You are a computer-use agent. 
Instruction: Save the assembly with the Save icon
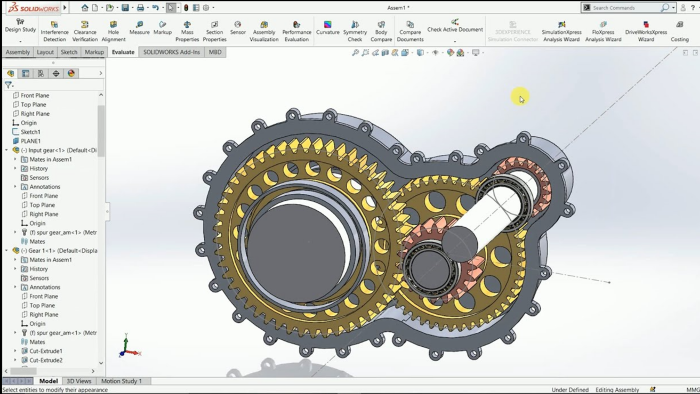(x=125, y=8)
